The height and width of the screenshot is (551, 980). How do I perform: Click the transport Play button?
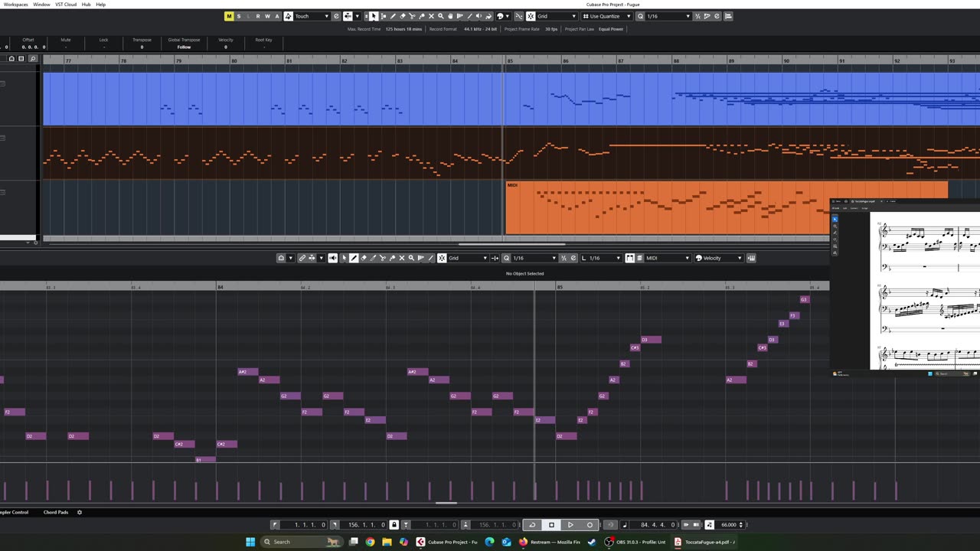pos(570,525)
